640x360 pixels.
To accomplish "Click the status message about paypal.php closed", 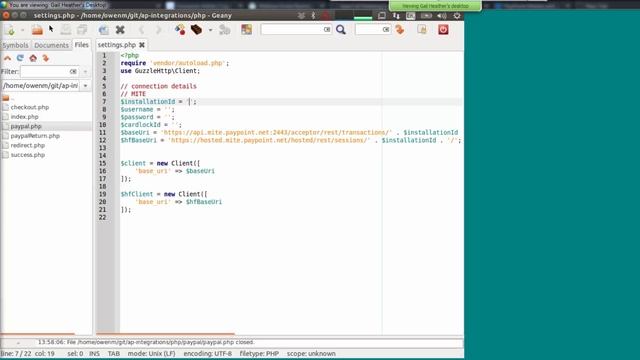I will 146,342.
